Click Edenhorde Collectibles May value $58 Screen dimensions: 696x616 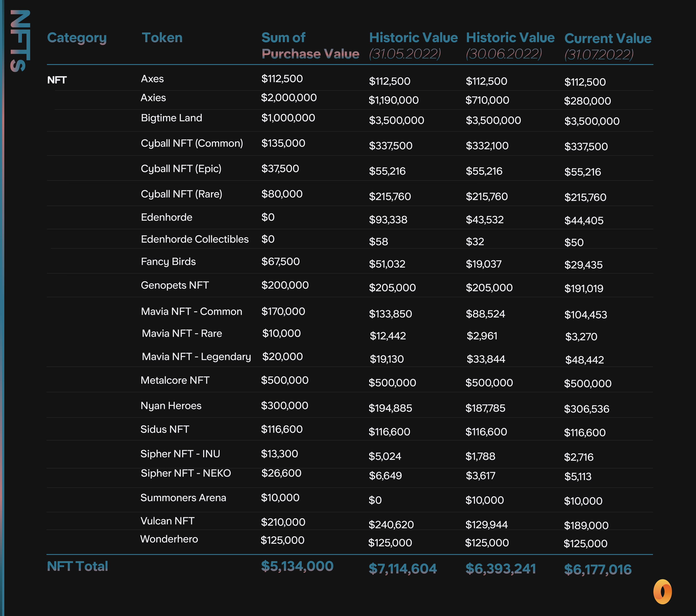379,242
